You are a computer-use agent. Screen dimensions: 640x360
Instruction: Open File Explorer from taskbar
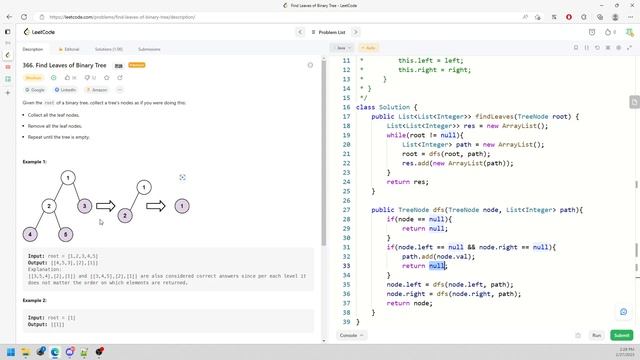[x=25, y=352]
